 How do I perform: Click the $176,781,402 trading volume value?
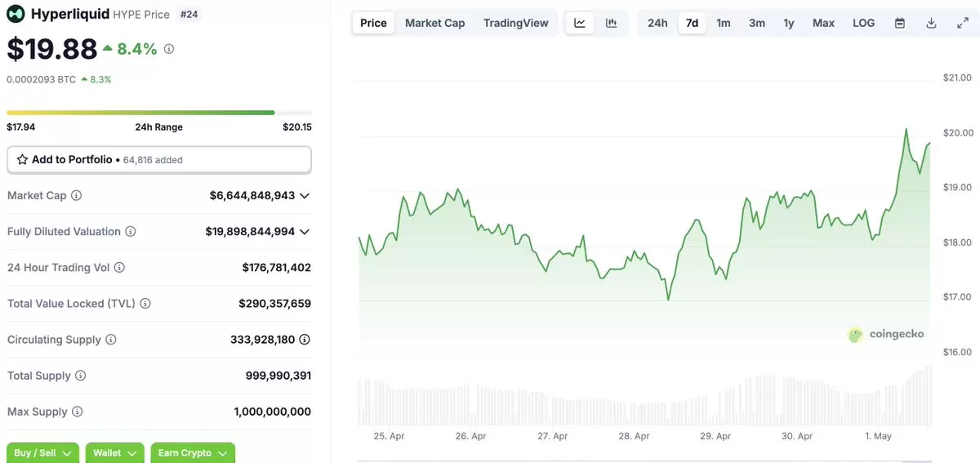click(277, 268)
